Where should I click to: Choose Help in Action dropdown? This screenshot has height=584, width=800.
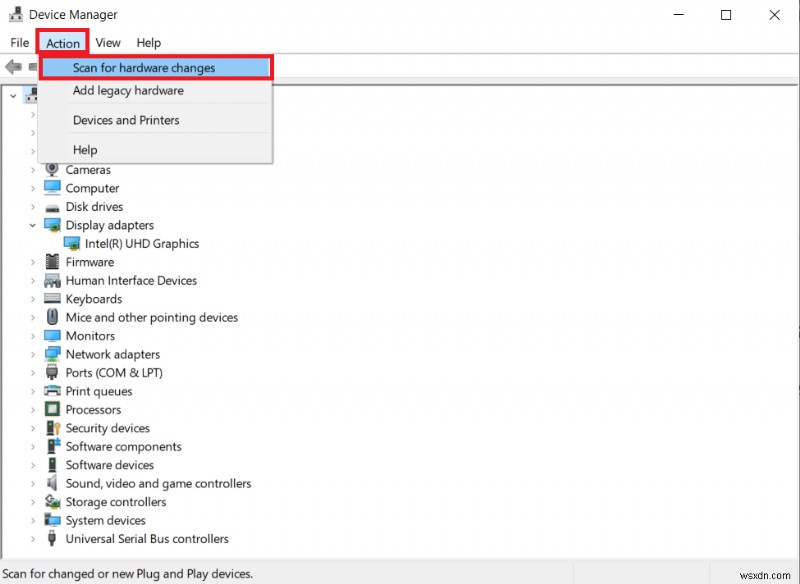(x=156, y=149)
